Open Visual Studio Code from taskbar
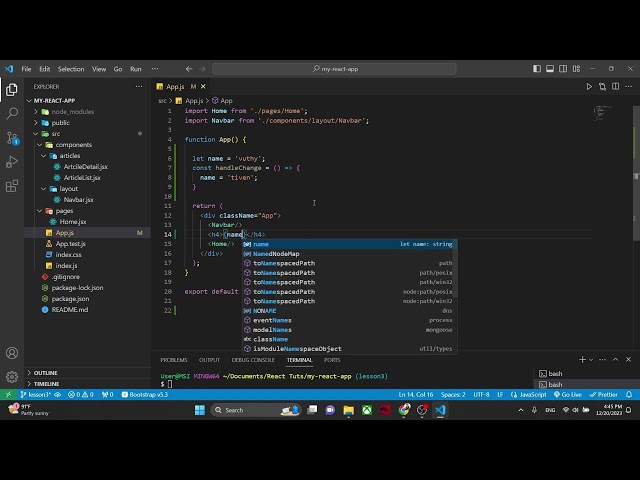The width and height of the screenshot is (640, 480). (x=440, y=410)
